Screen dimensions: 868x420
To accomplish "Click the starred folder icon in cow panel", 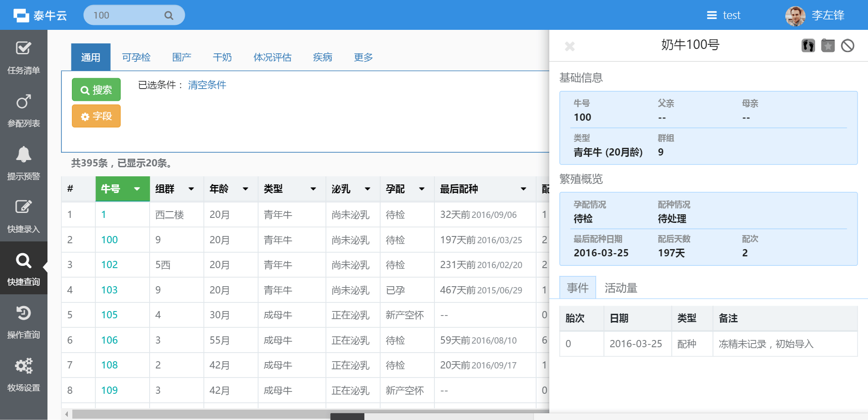I will [828, 46].
